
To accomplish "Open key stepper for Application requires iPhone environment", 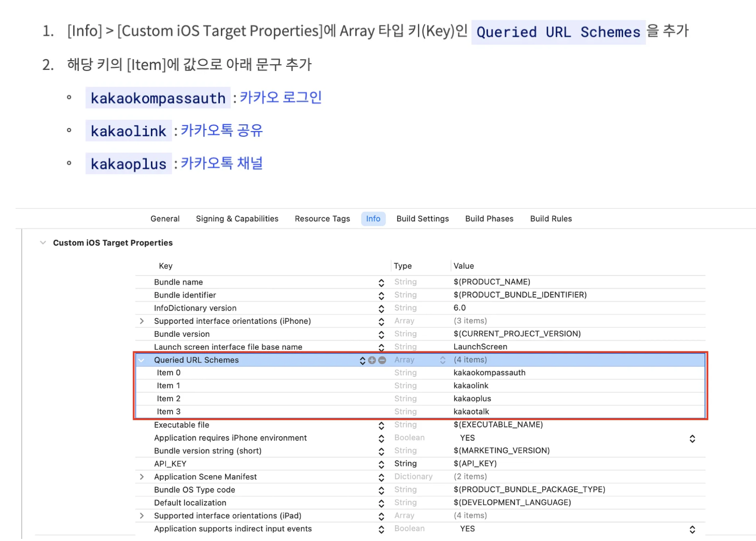I will 381,438.
